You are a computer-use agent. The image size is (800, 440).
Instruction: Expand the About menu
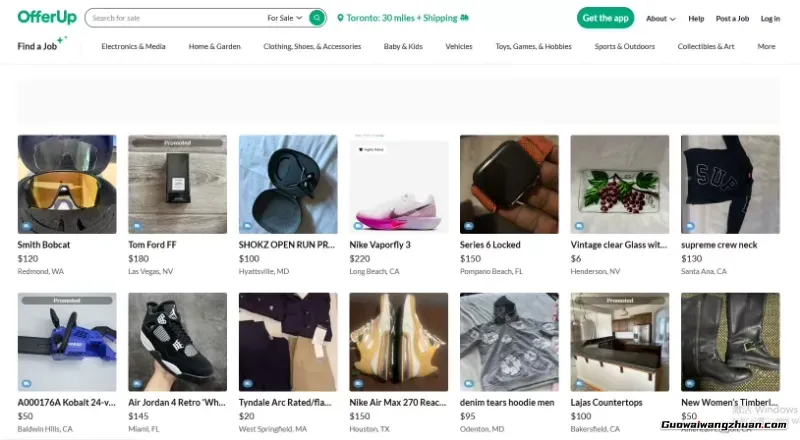[660, 18]
